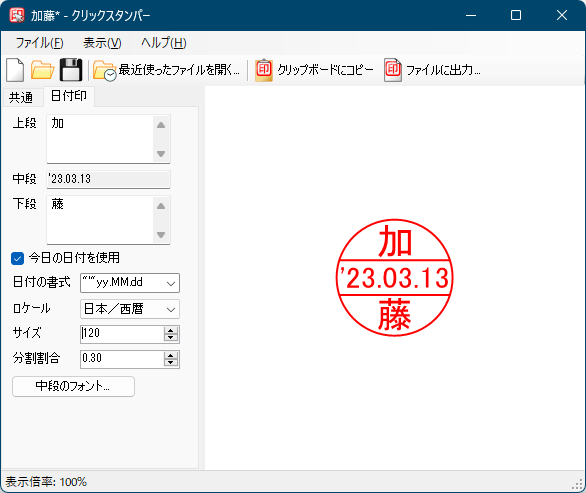Viewport: 586px width, 493px height.
Task: Copy the stamp to clipboard
Action: pyautogui.click(x=314, y=70)
